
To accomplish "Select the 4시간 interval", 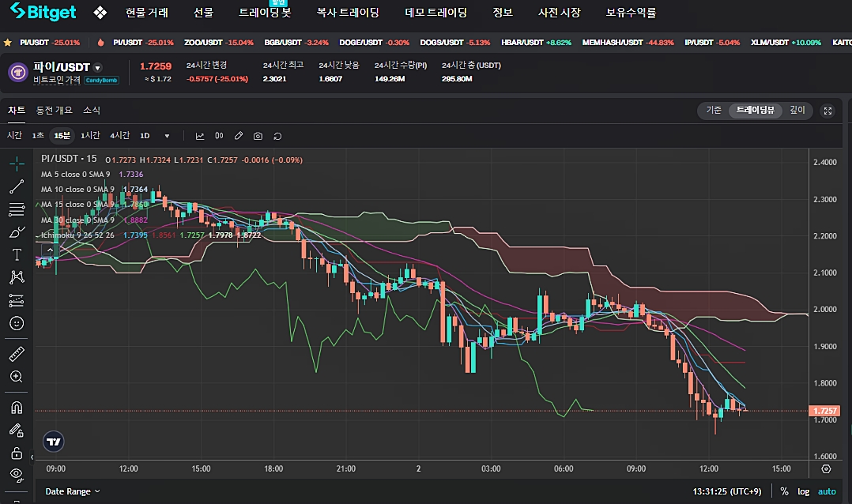I will pyautogui.click(x=119, y=135).
